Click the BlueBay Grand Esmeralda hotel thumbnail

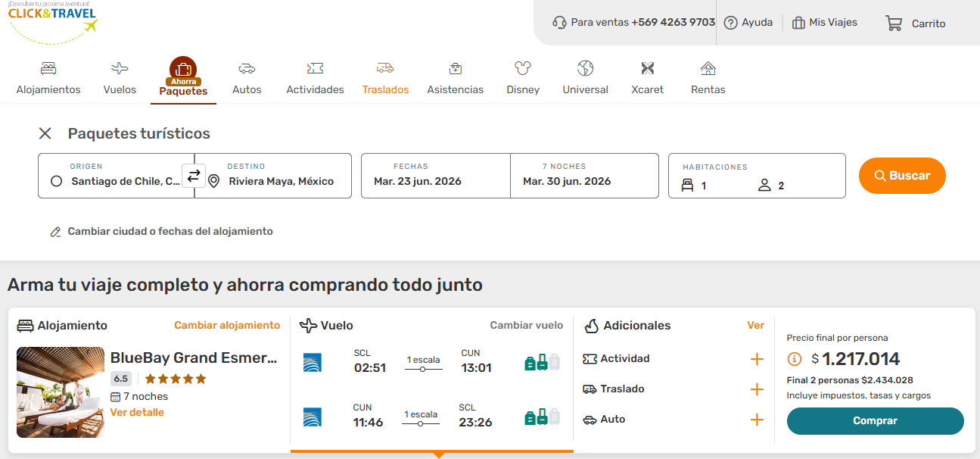(x=61, y=392)
